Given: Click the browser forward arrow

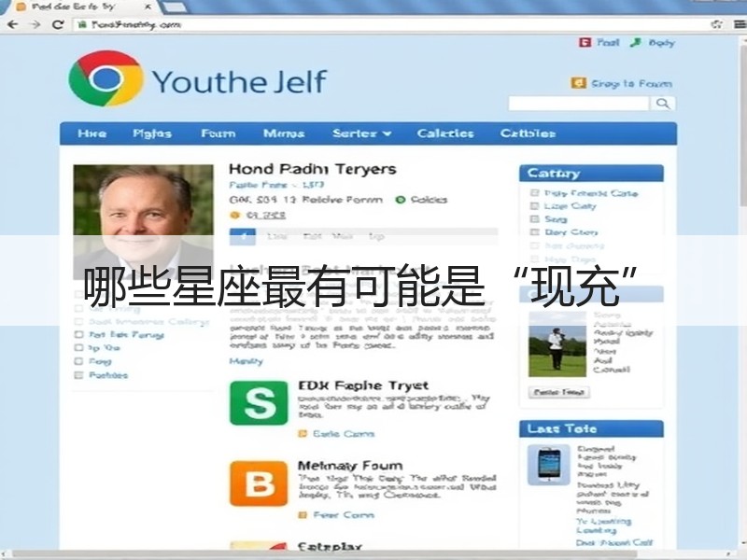Looking at the screenshot, I should click(35, 24).
